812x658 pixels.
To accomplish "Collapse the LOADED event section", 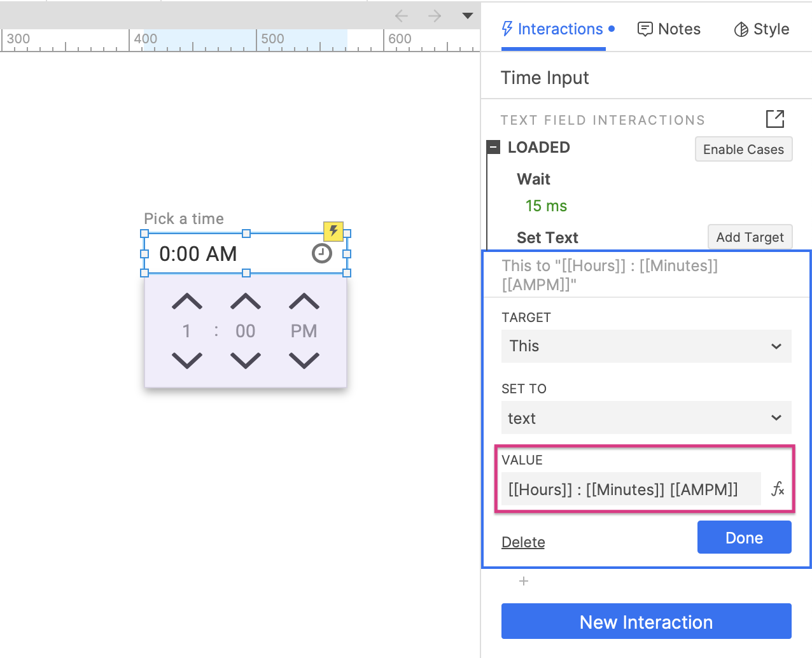I will click(494, 148).
